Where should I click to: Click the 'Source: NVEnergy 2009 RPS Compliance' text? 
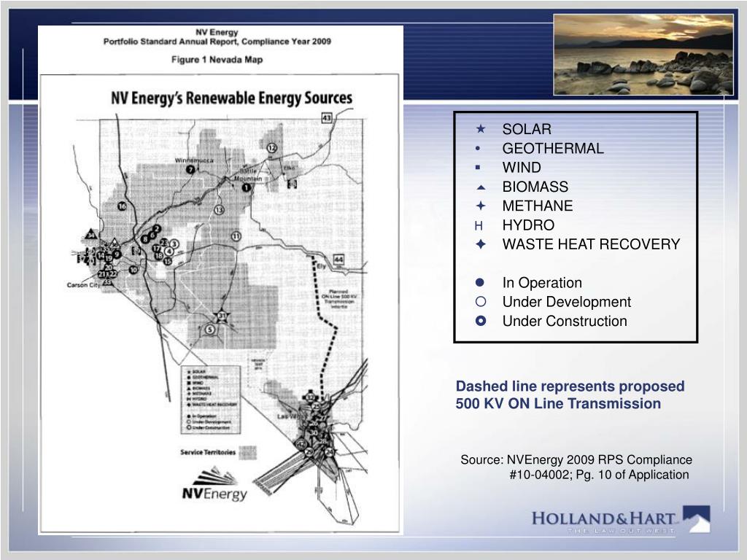tap(576, 459)
